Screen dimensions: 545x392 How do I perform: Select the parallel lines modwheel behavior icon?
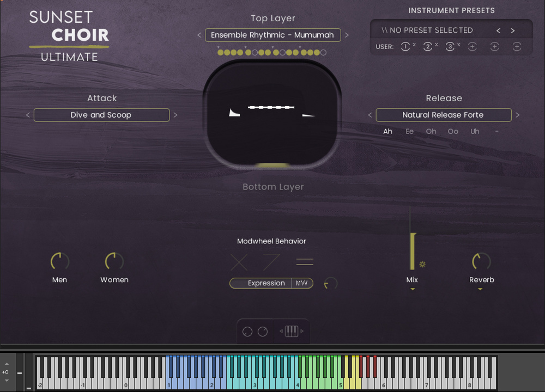point(305,262)
